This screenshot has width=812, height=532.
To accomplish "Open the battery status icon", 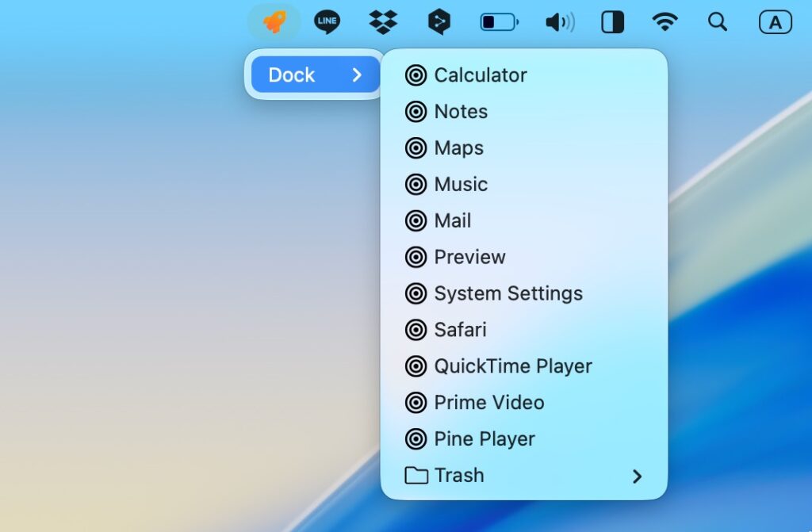I will point(499,22).
